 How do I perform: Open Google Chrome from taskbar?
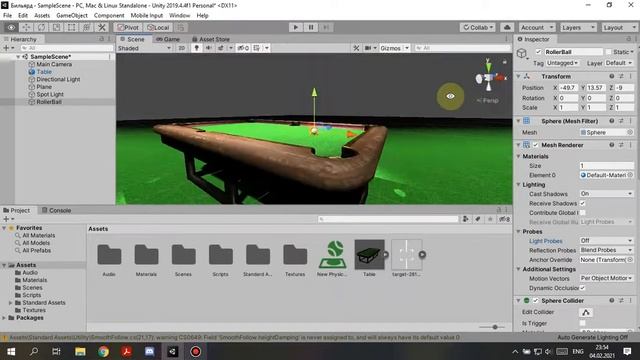[103, 351]
